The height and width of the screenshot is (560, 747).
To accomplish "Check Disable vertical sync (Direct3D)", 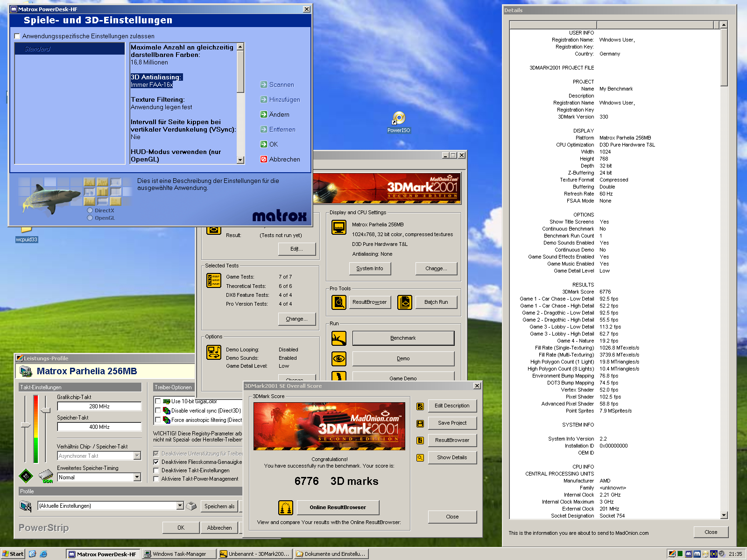I will (158, 411).
